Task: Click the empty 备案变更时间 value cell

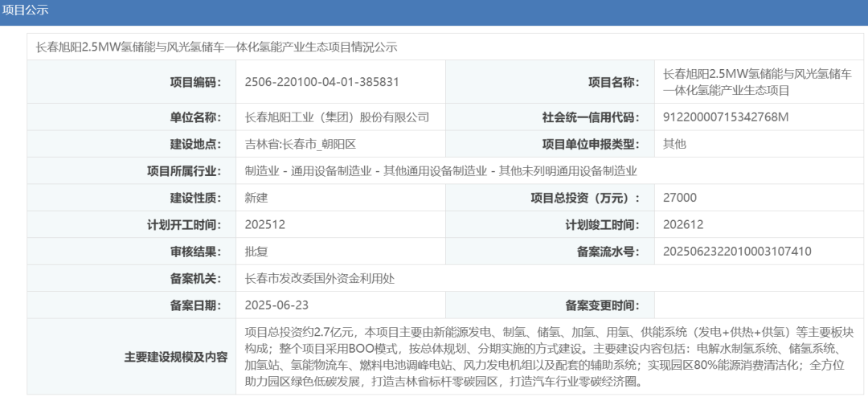Action: (755, 305)
